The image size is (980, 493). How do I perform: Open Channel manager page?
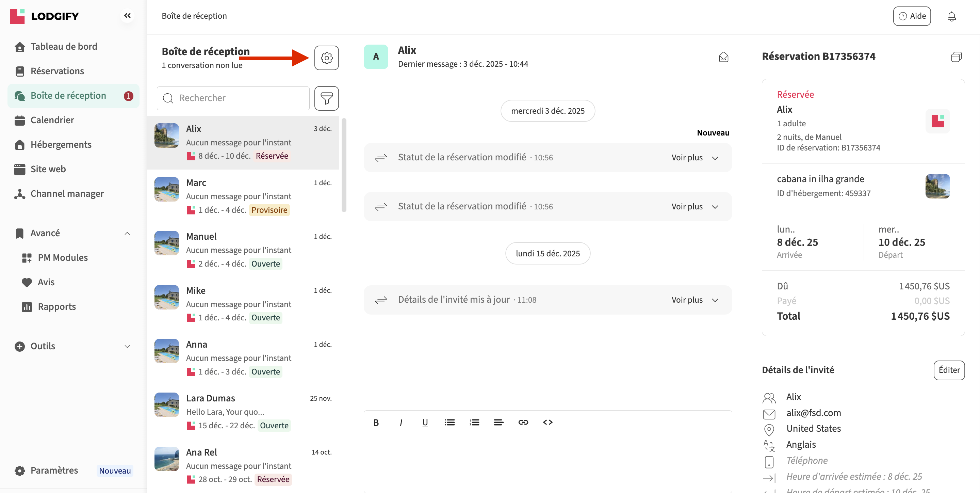67,193
